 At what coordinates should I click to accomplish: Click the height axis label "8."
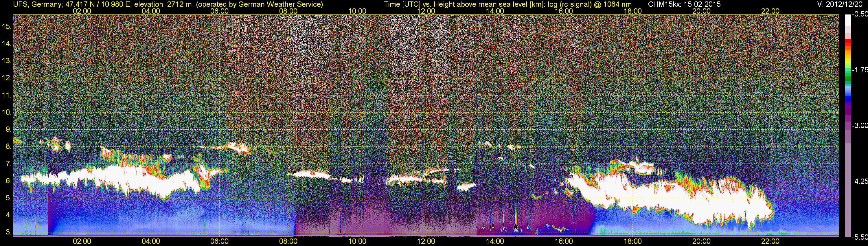(x=8, y=147)
